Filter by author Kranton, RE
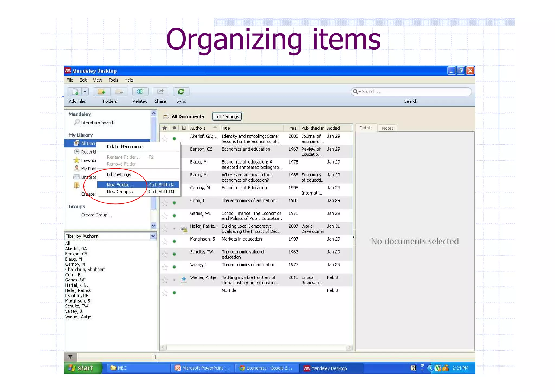The width and height of the screenshot is (555, 392). coord(77,296)
